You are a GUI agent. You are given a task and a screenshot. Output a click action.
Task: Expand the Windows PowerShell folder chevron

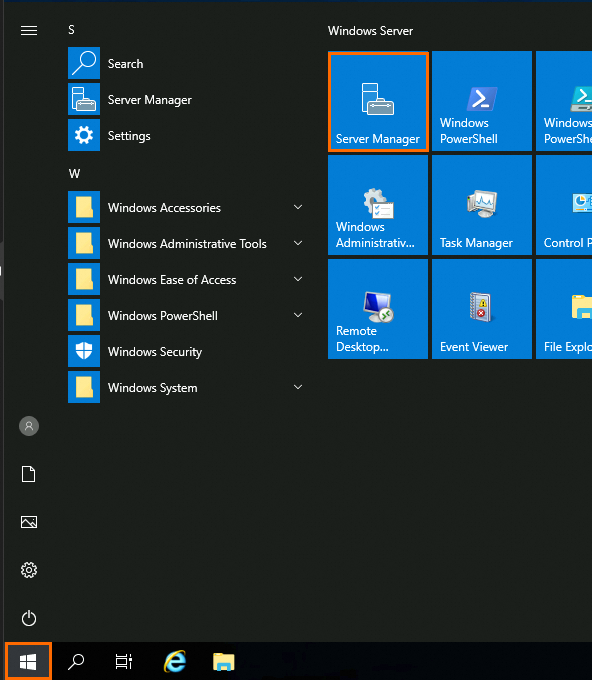[x=298, y=315]
